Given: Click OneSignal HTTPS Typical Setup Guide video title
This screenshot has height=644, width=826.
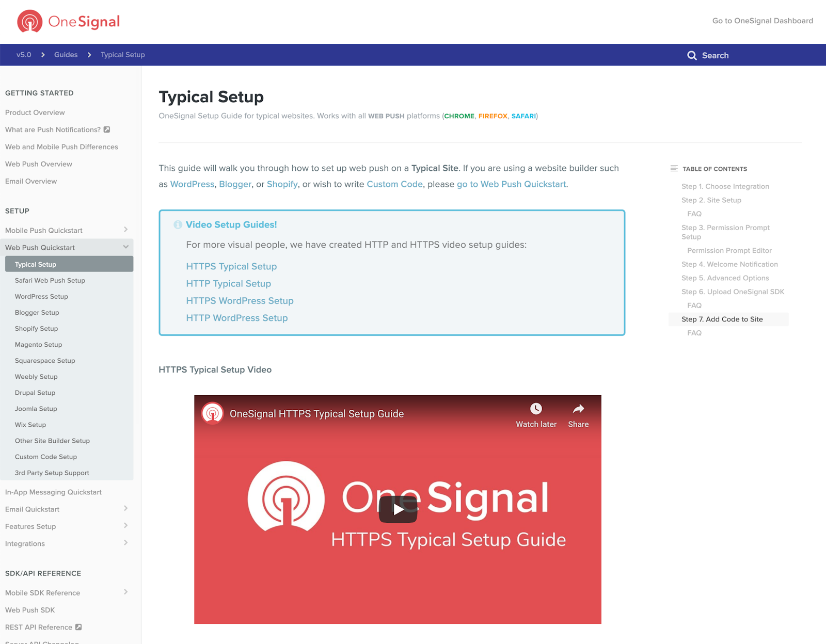Looking at the screenshot, I should click(316, 414).
